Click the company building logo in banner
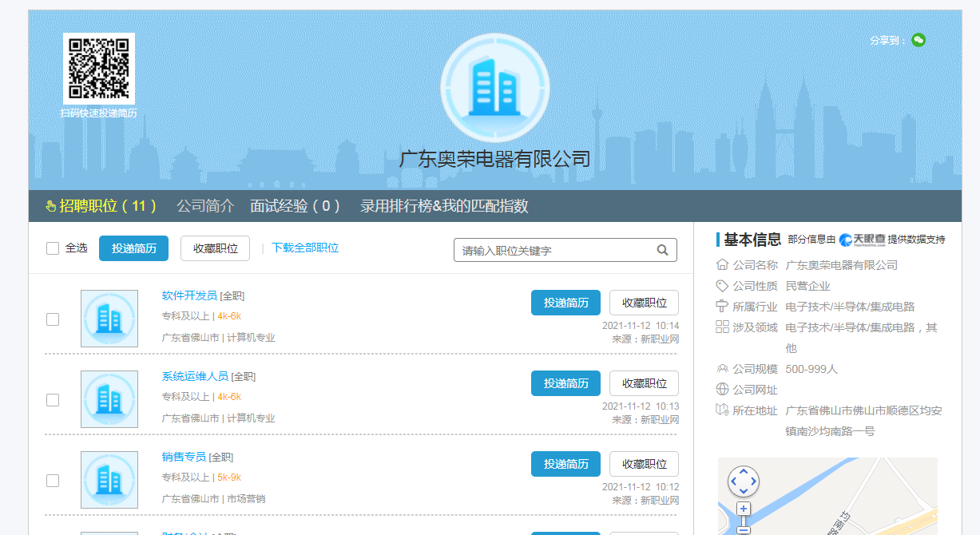This screenshot has height=535, width=980. point(494,87)
